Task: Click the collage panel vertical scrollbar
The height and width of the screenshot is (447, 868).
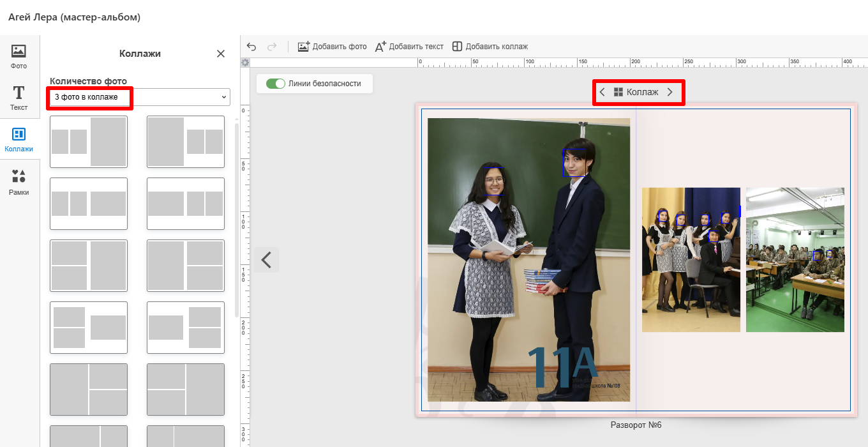Action: (237, 217)
